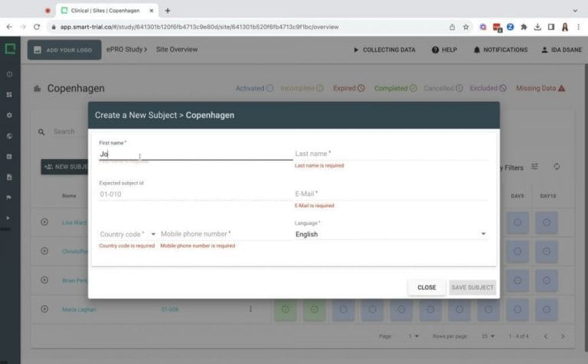Toggle the Expired status filter
This screenshot has width=588, height=364.
tap(348, 88)
